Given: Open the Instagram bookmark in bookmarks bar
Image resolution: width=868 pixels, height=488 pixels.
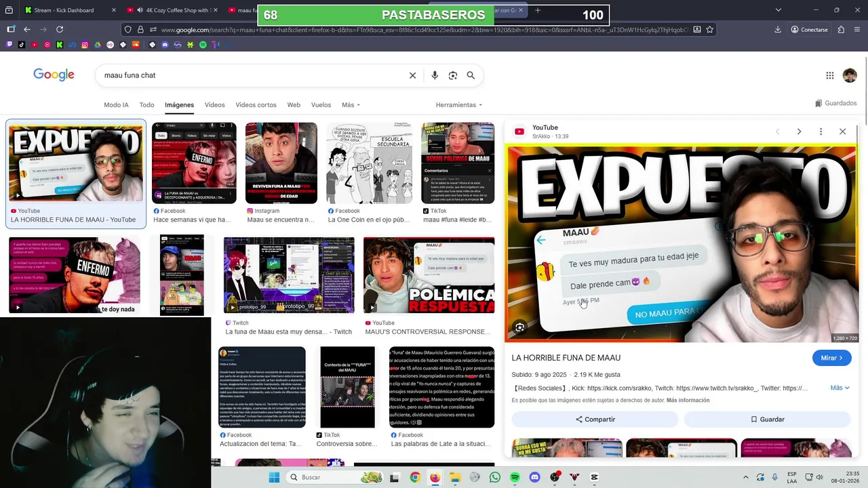Looking at the screenshot, I should [85, 45].
